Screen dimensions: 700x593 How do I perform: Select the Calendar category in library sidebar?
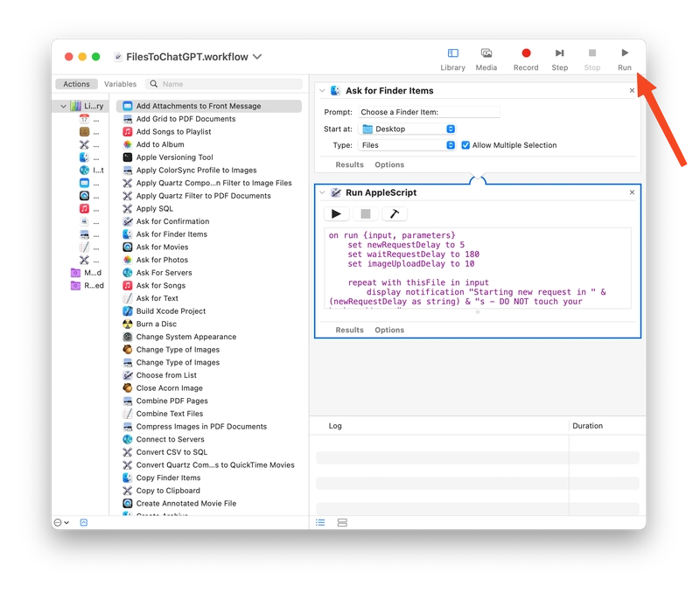84,119
